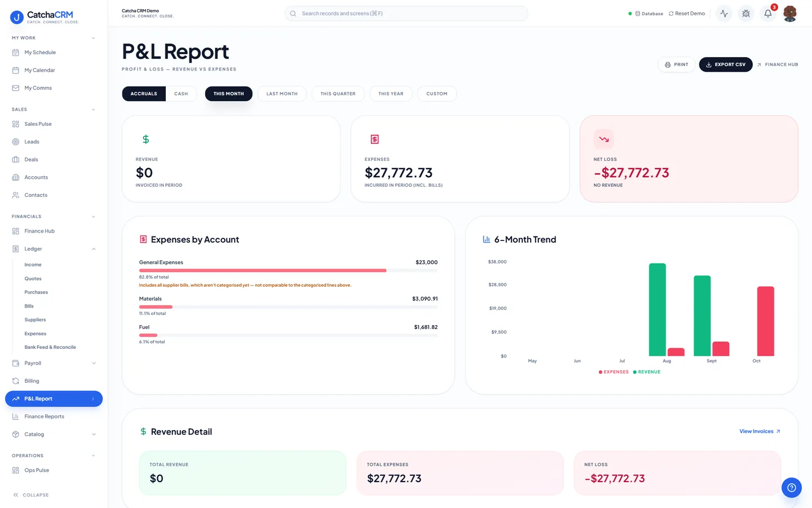
Task: Open Bank Feed & Reconcile
Action: (50, 347)
